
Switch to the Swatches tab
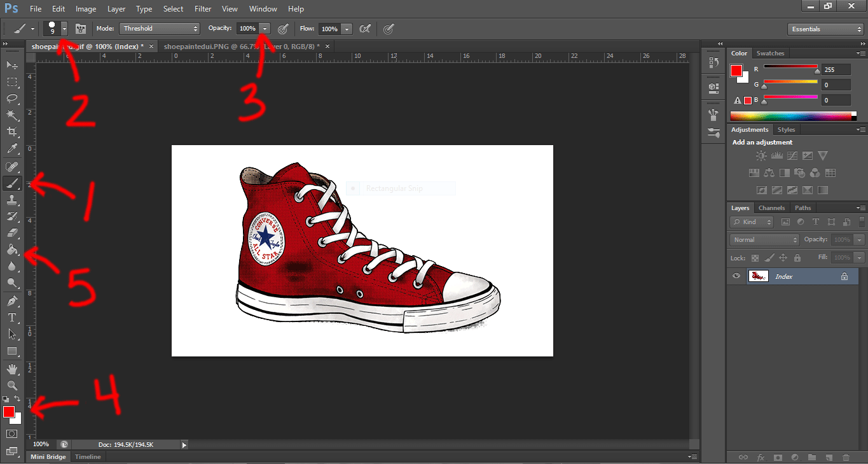(770, 53)
